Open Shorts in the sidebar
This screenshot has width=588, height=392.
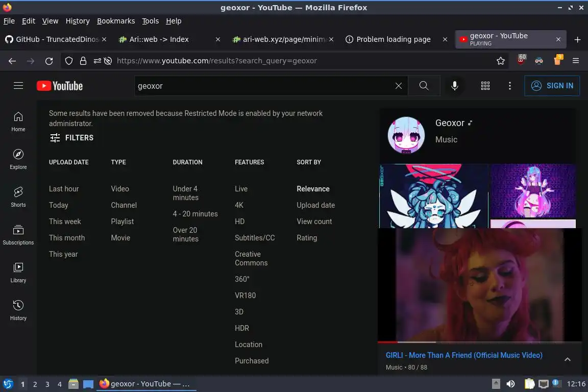point(18,198)
